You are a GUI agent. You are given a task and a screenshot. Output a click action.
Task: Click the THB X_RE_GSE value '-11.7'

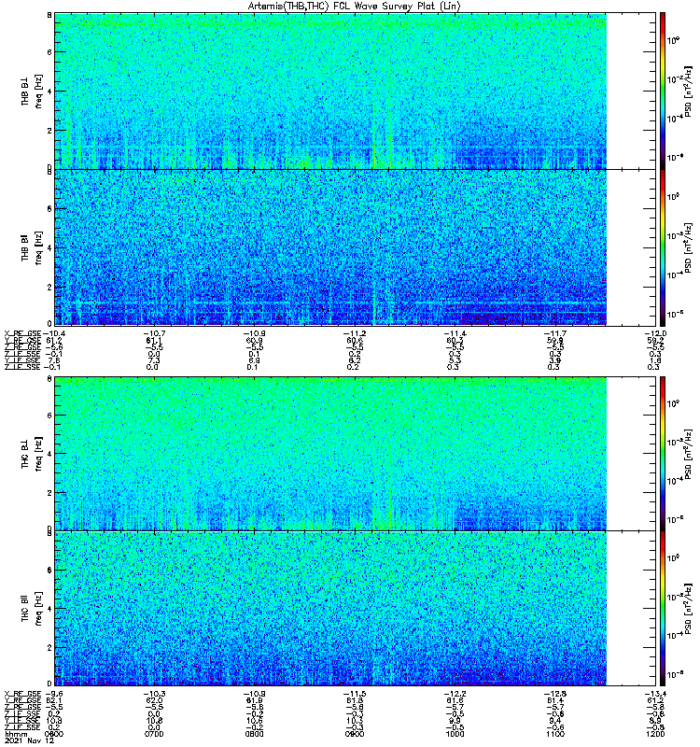[554, 333]
